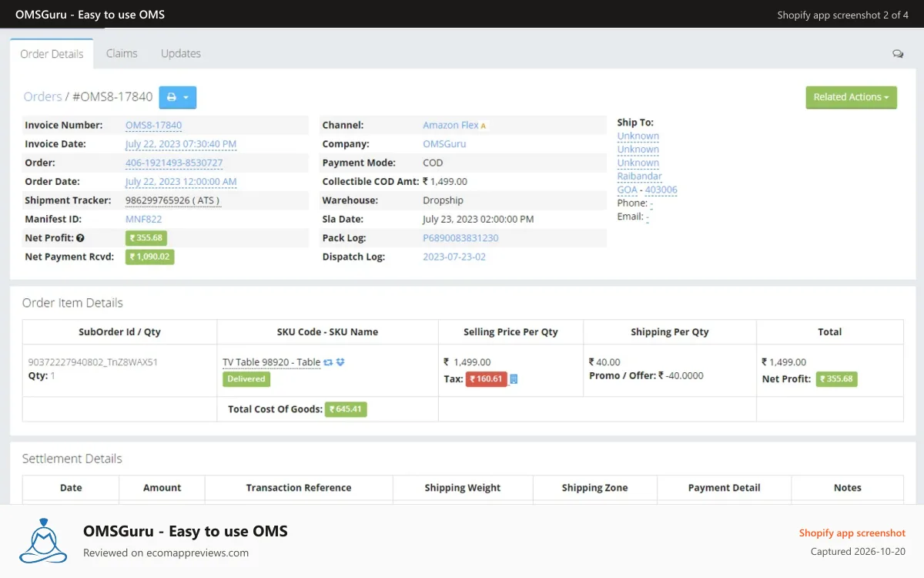This screenshot has height=578, width=924.
Task: Switch to the Updates tab
Action: [x=181, y=54]
